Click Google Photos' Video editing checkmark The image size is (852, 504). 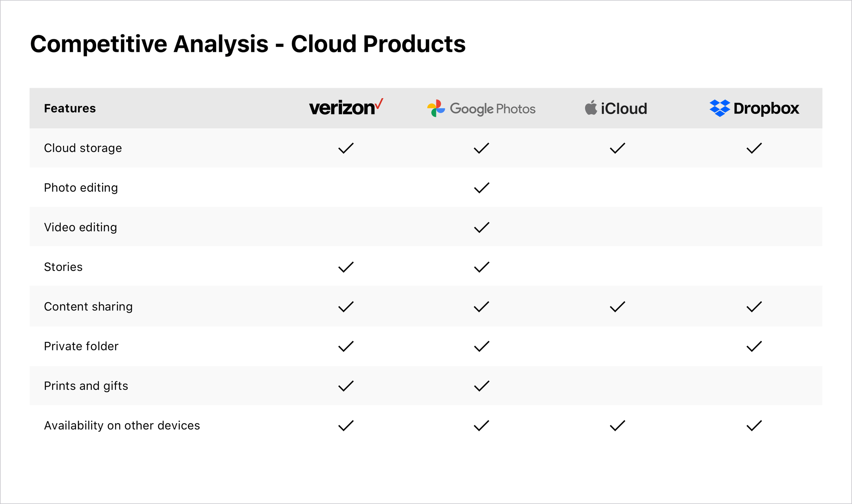pyautogui.click(x=482, y=227)
